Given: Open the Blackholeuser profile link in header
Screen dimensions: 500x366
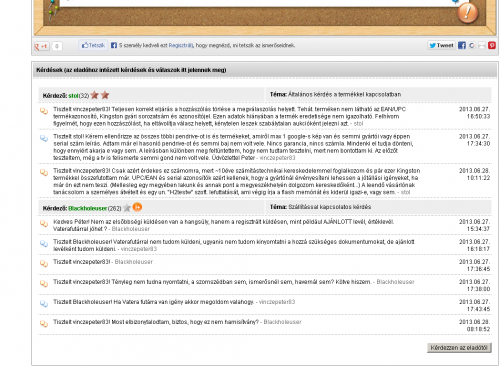Looking at the screenshot, I should click(88, 208).
